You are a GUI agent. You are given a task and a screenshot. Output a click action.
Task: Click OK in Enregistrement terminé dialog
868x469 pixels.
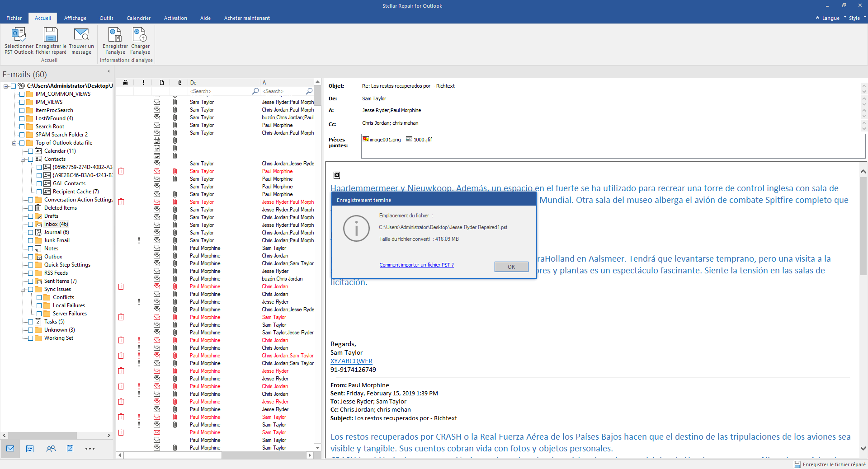[x=511, y=267]
